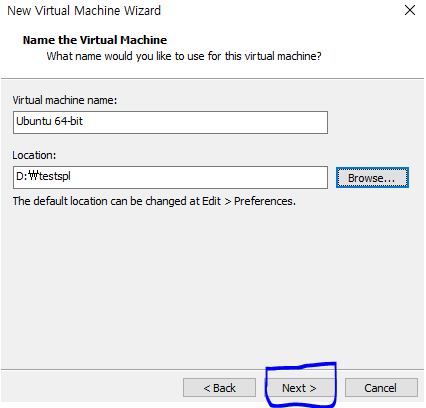The image size is (426, 408).
Task: Cancel the New Virtual Machine Wizard
Action: [381, 388]
